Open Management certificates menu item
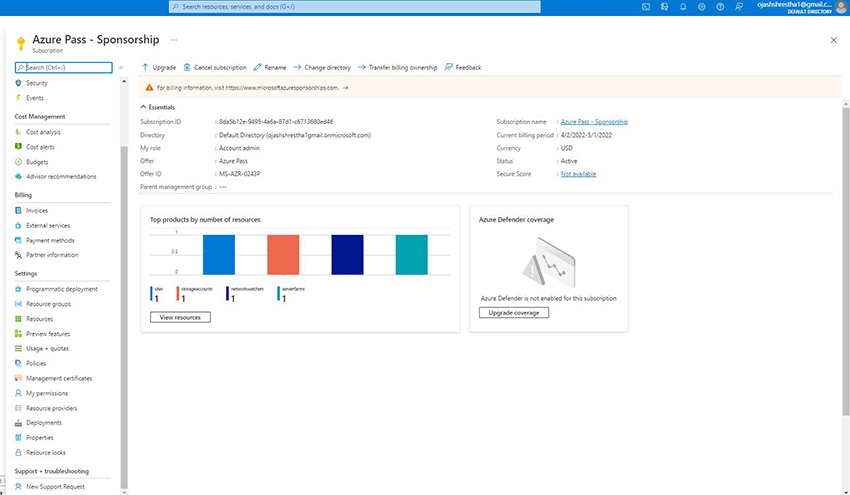Image resolution: width=850 pixels, height=495 pixels. tap(59, 378)
